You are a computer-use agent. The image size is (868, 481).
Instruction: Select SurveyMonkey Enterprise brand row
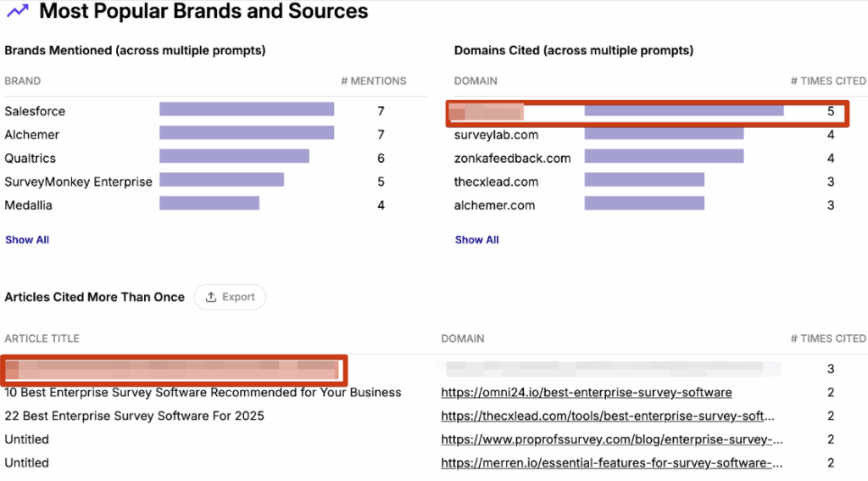click(216, 182)
